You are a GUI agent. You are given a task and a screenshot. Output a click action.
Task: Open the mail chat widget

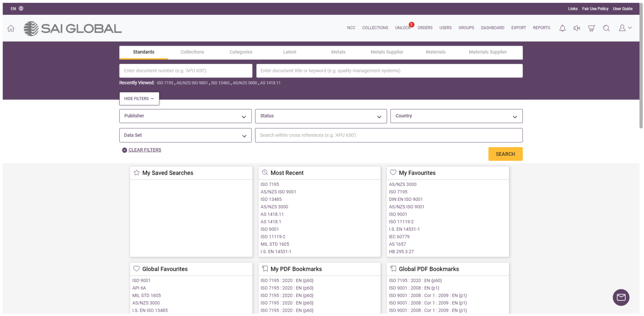point(621,297)
